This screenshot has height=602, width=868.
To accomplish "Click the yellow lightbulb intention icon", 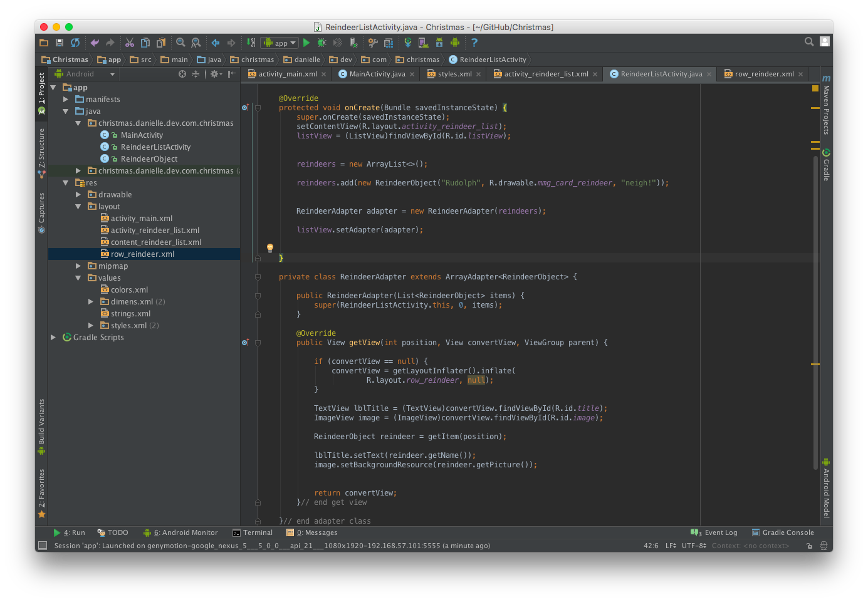I will 270,248.
